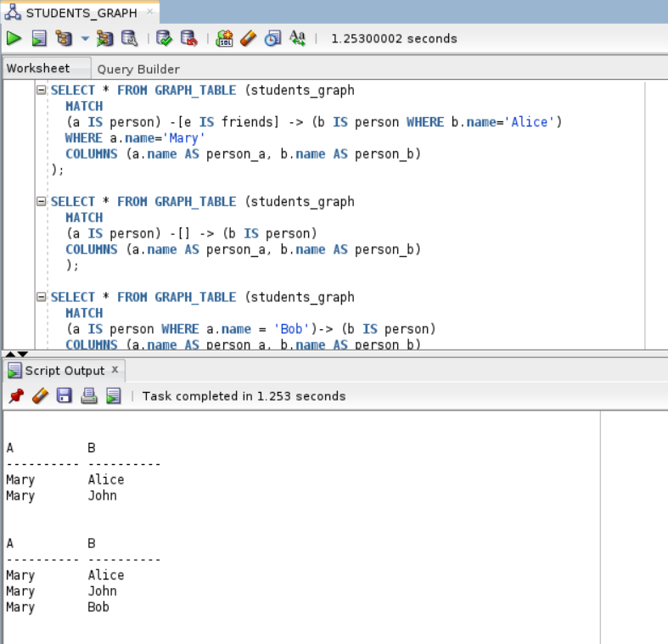Click the Autotrace toolbar icon
This screenshot has height=644, width=668.
point(104,38)
